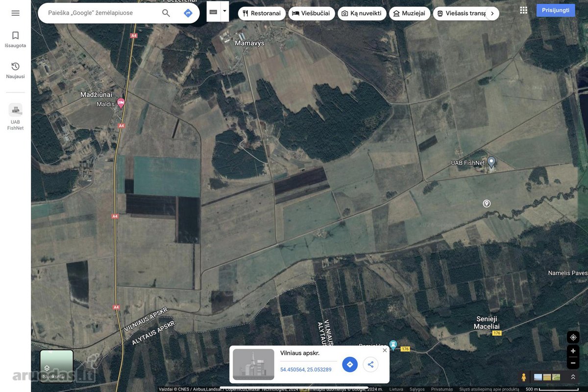This screenshot has width=588, height=392.
Task: Expand the keyboard input tools dropdown arrow
Action: coord(224,11)
